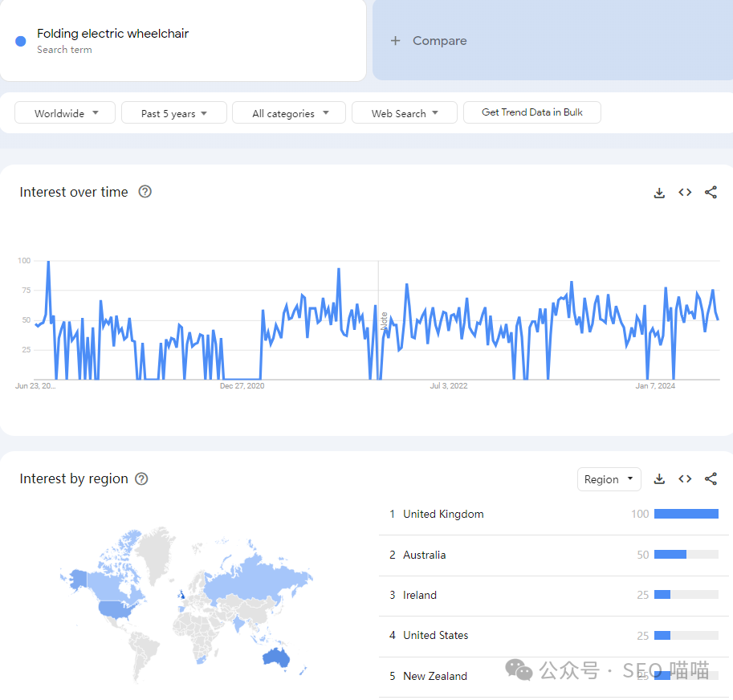Share the Interest by region panel
This screenshot has width=733, height=700.
[x=711, y=479]
